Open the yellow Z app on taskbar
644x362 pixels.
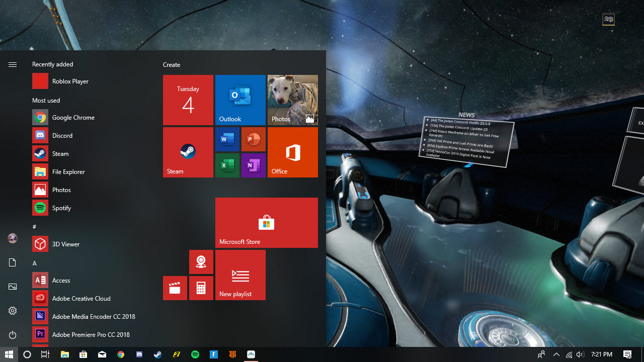(177, 354)
